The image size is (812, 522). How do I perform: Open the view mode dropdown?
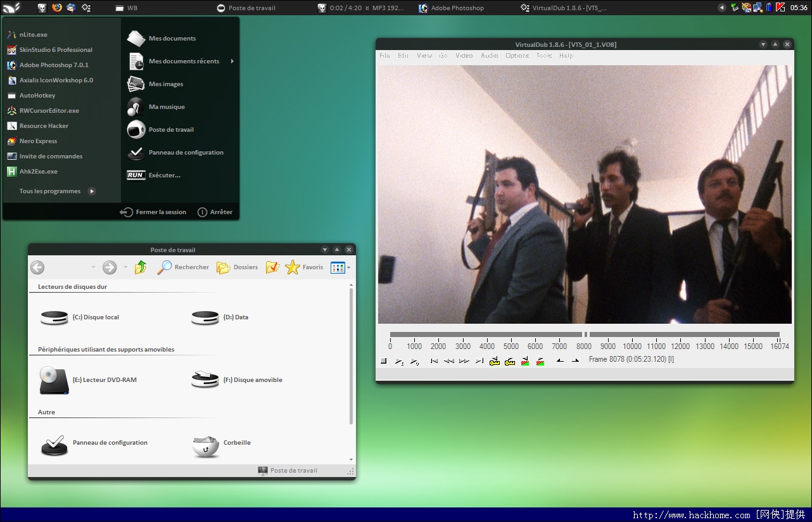(x=348, y=268)
